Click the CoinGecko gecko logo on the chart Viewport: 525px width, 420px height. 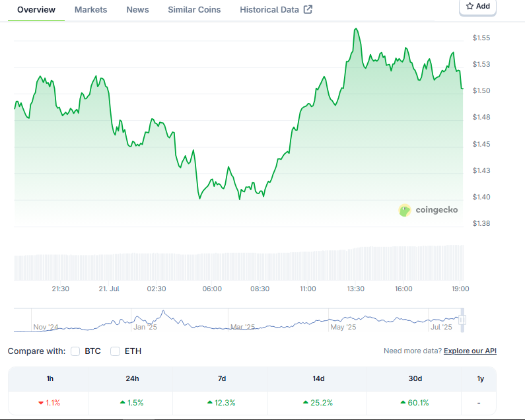pyautogui.click(x=405, y=210)
